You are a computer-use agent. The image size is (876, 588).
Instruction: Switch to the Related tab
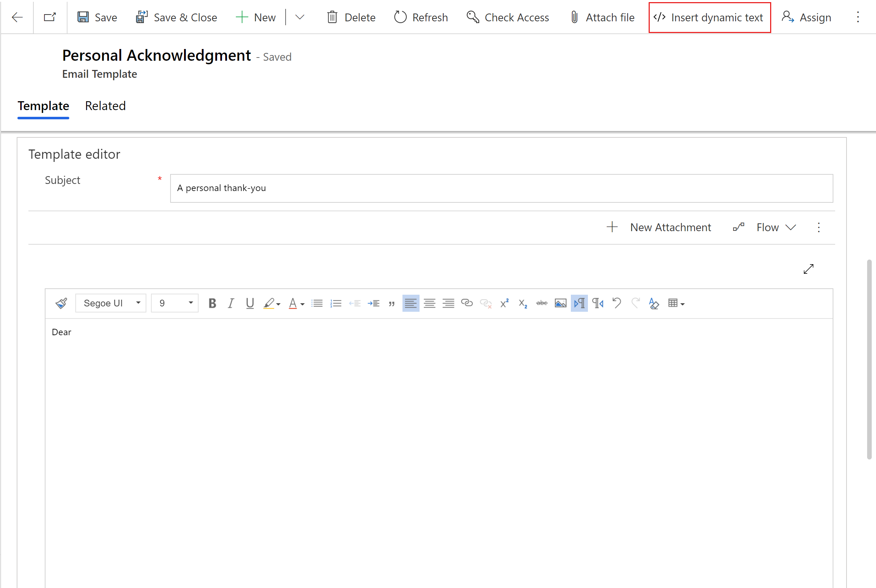click(105, 106)
